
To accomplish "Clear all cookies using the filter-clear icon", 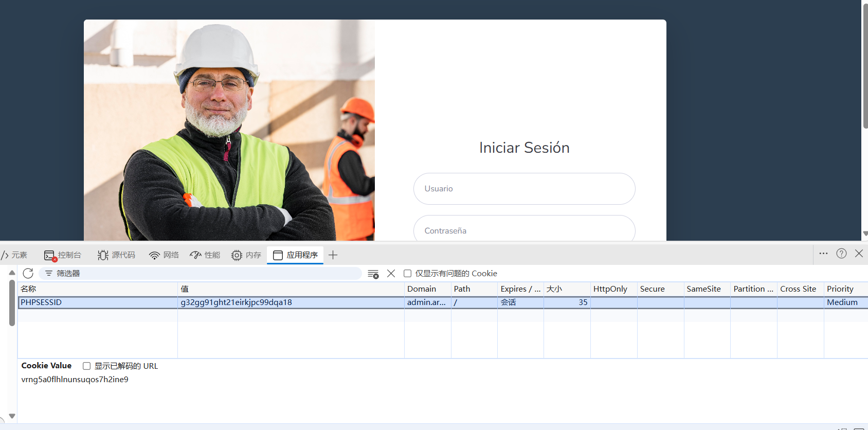I will pos(373,274).
